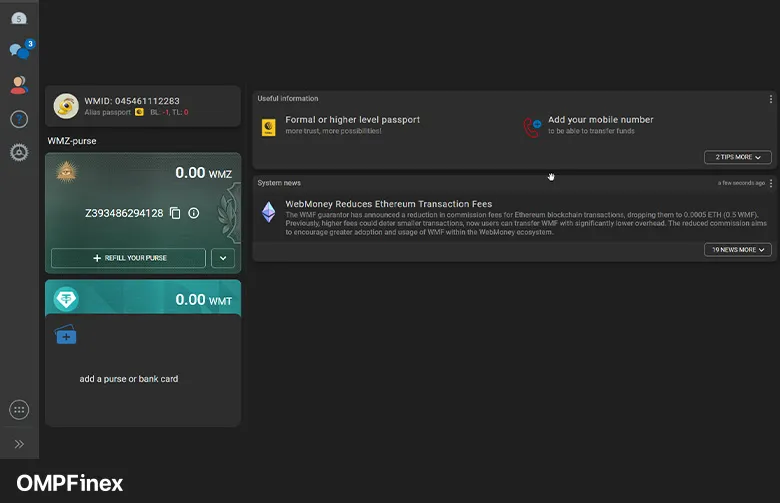The height and width of the screenshot is (503, 780).
Task: Open the WMID profile avatar
Action: coord(67,105)
